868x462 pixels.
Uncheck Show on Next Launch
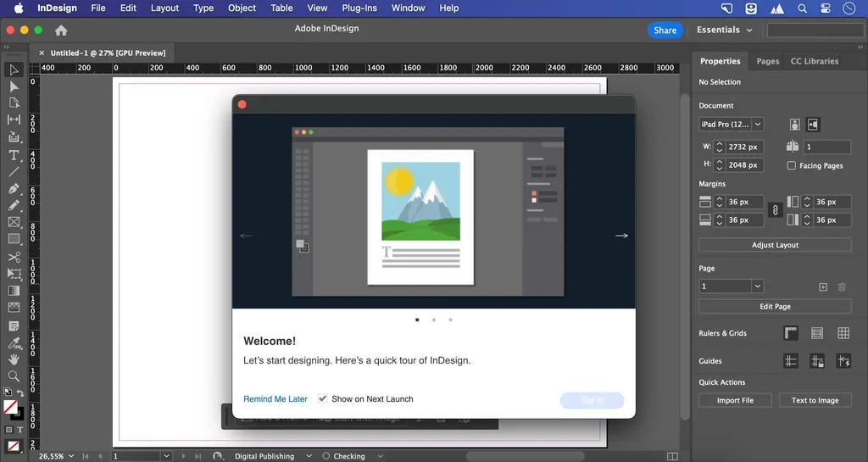pyautogui.click(x=323, y=398)
